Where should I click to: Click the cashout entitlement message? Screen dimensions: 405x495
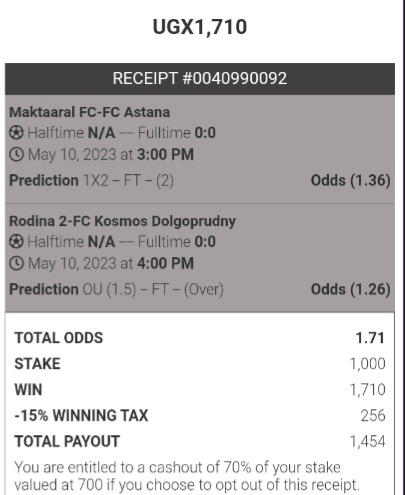tap(187, 476)
